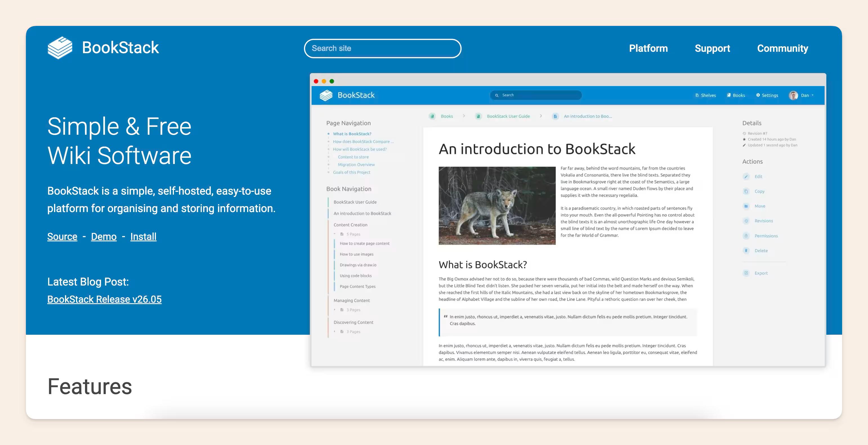This screenshot has width=868, height=445.
Task: Click the pencil icon beside Updated 1 second ago
Action: tap(744, 145)
